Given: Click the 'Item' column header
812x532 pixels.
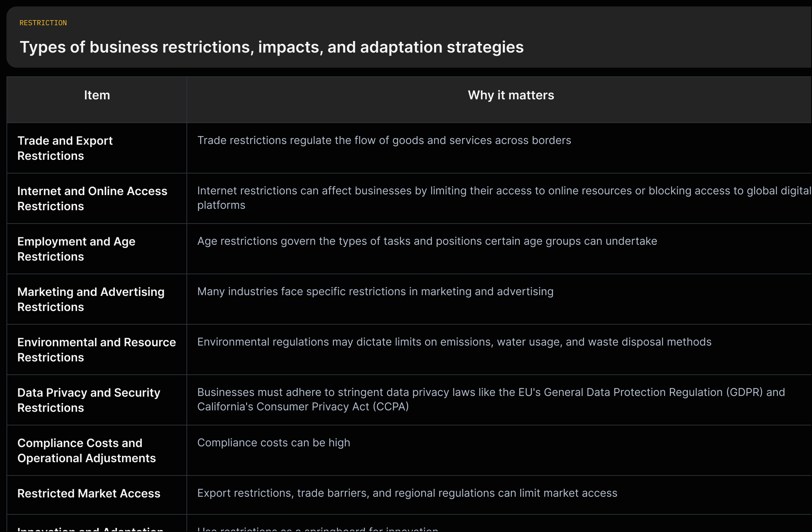Looking at the screenshot, I should click(x=97, y=100).
